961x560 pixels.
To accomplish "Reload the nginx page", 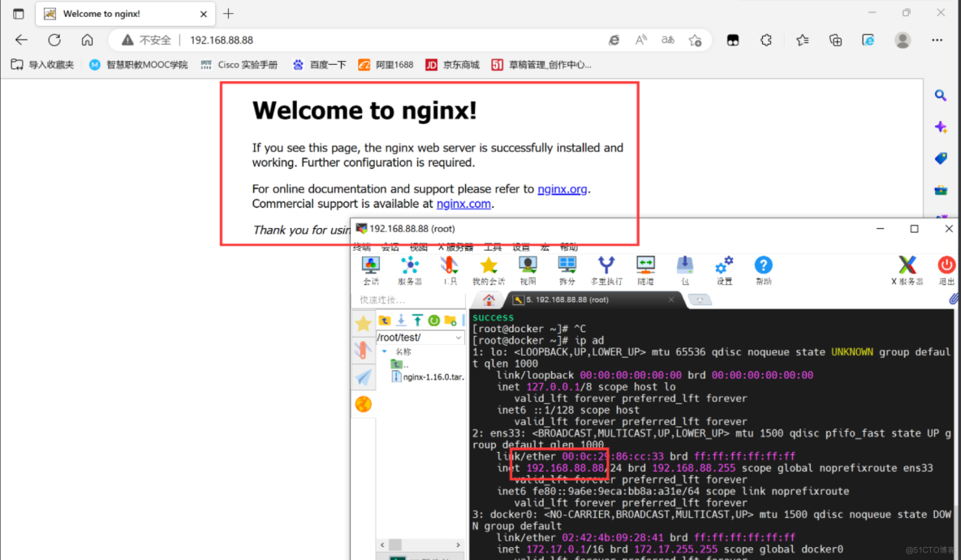I will click(54, 40).
